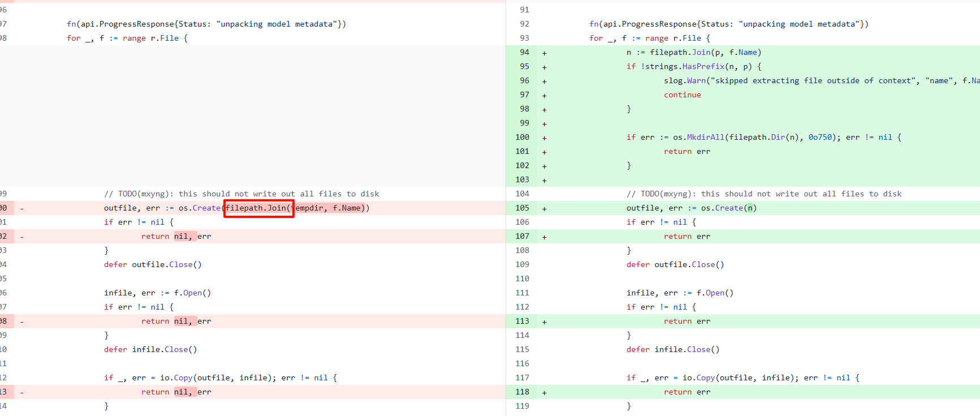This screenshot has width=980, height=416.
Task: Click 'infile, err := f.Open()' in the left pane
Action: [x=157, y=293]
